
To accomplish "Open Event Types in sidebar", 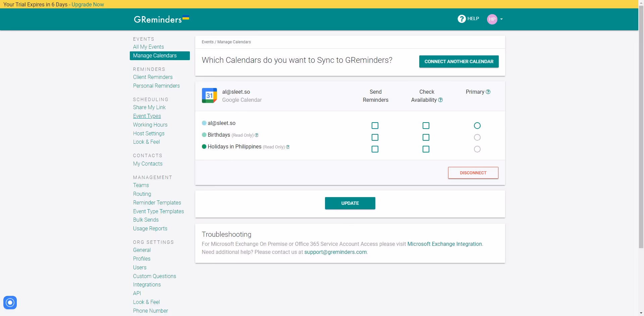I will [x=147, y=116].
